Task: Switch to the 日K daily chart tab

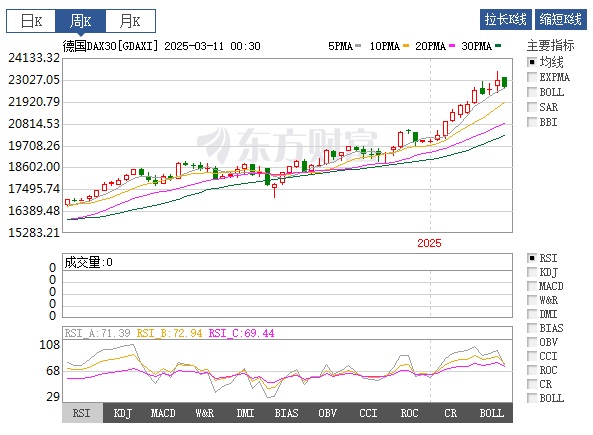Action: point(31,21)
